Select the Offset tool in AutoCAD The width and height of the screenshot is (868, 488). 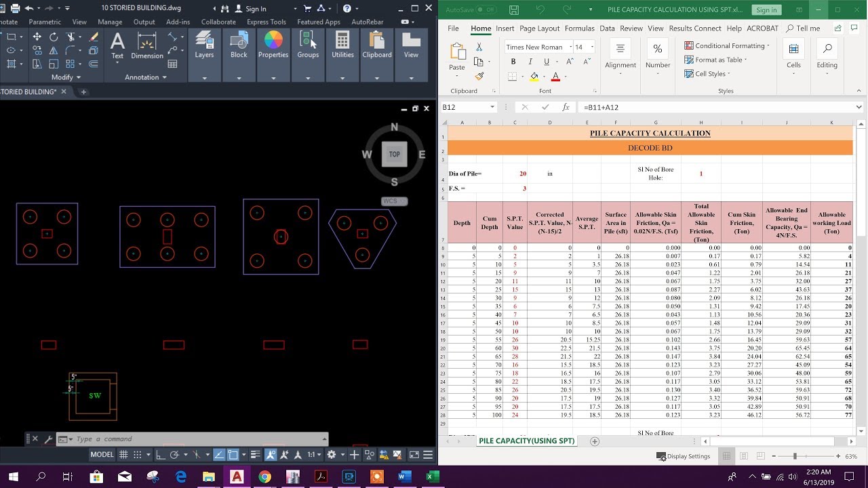pos(94,64)
